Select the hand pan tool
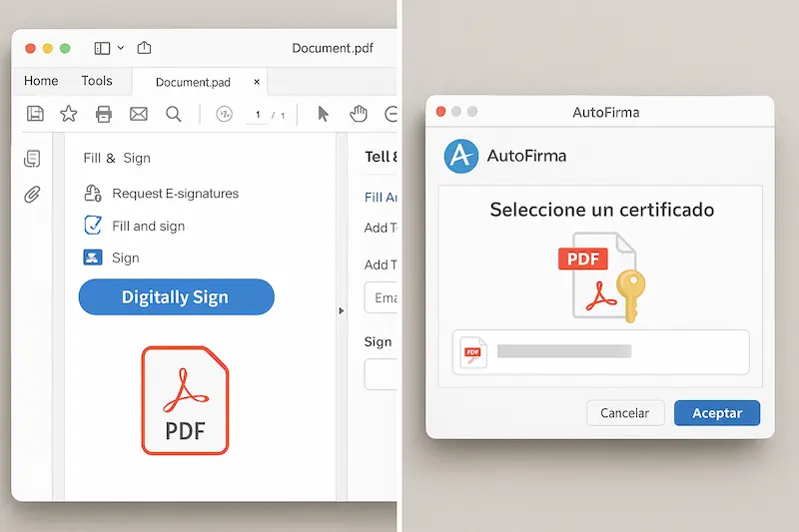 pyautogui.click(x=359, y=114)
